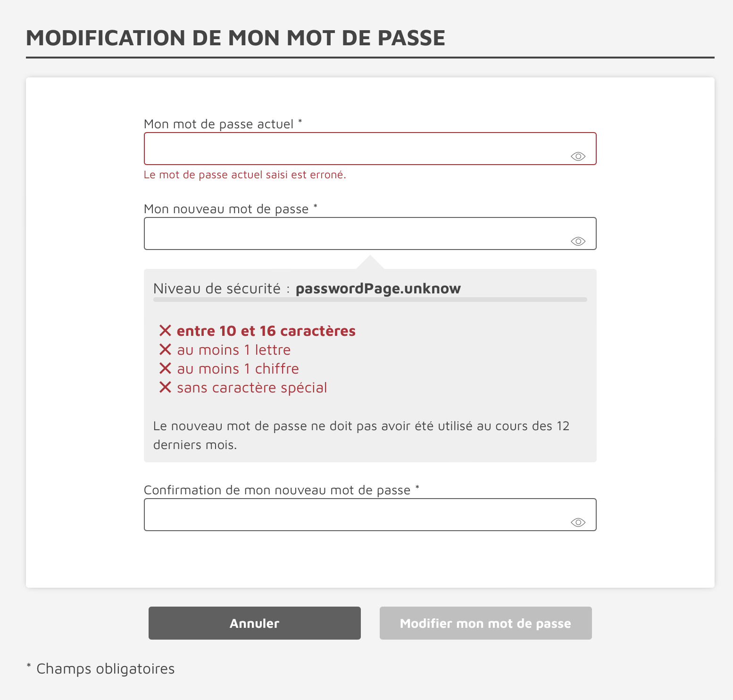Viewport: 733px width, 700px height.
Task: Click 'Modifier mon mot de passe' button
Action: [485, 623]
